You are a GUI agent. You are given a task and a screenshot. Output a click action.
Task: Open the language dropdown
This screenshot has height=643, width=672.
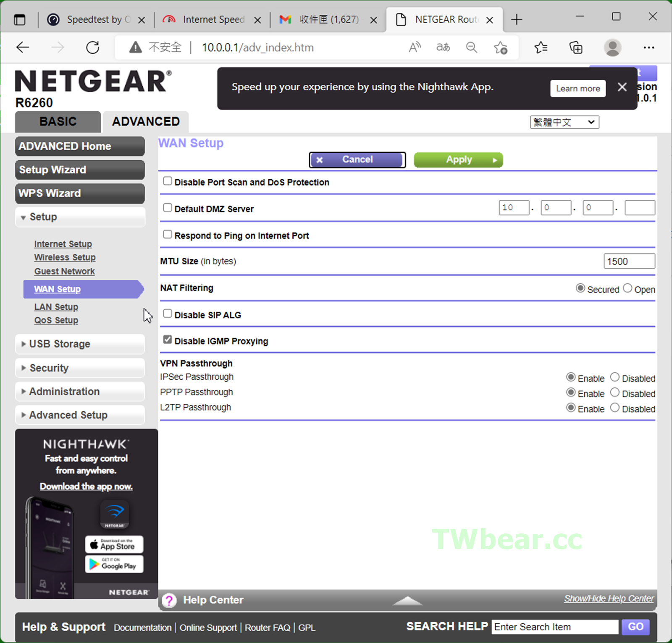point(564,122)
